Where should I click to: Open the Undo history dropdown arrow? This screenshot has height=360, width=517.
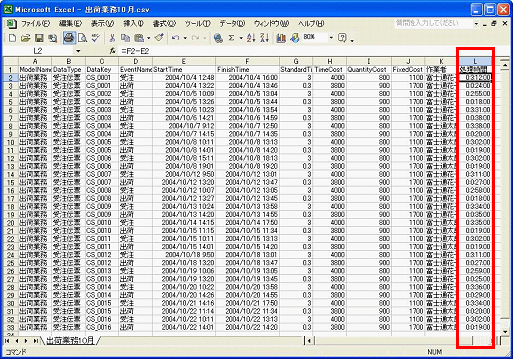[185, 38]
